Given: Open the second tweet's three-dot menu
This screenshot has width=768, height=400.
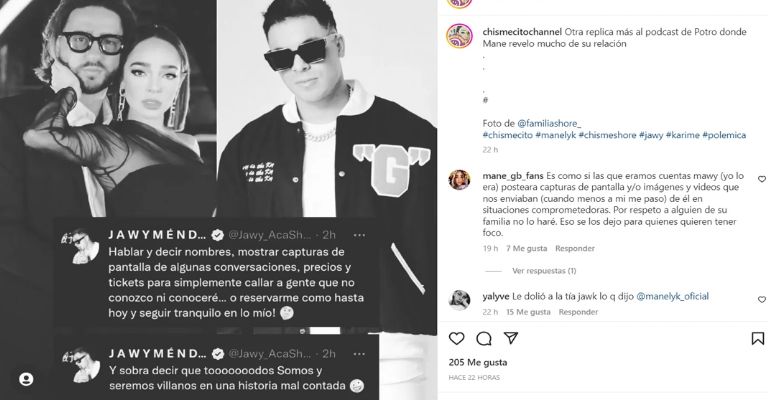Looking at the screenshot, I should pos(359,353).
